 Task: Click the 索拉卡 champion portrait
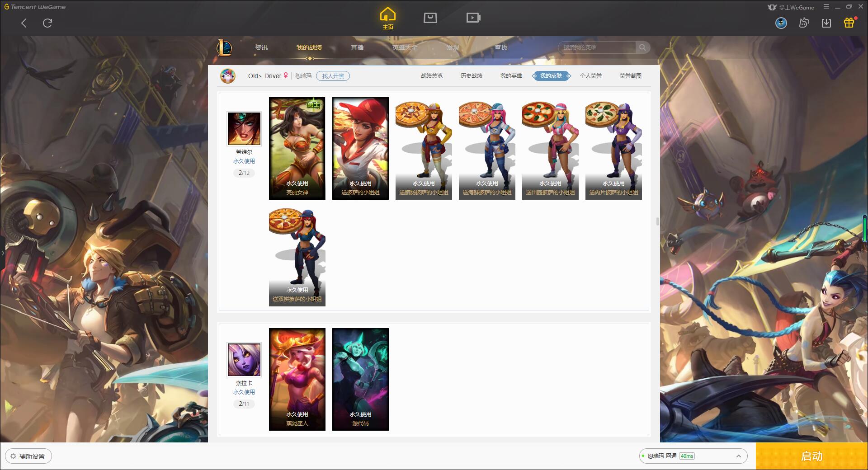coord(244,360)
